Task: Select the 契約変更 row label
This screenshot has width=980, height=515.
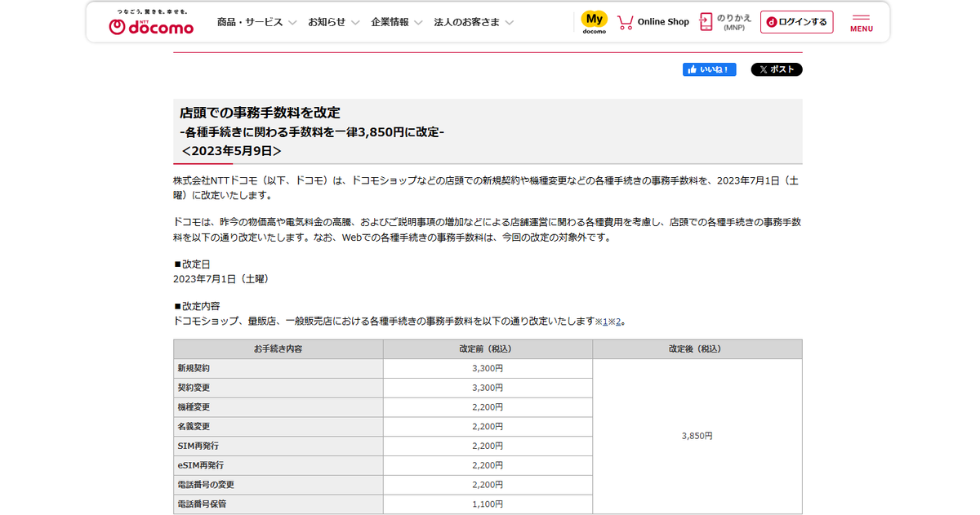Action: coord(194,388)
